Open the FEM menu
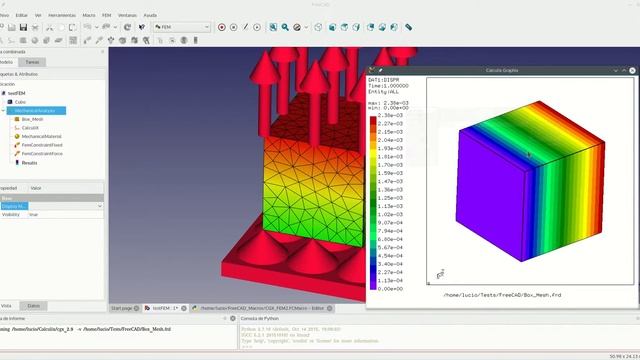Screen dimensions: 640x360 pos(107,15)
